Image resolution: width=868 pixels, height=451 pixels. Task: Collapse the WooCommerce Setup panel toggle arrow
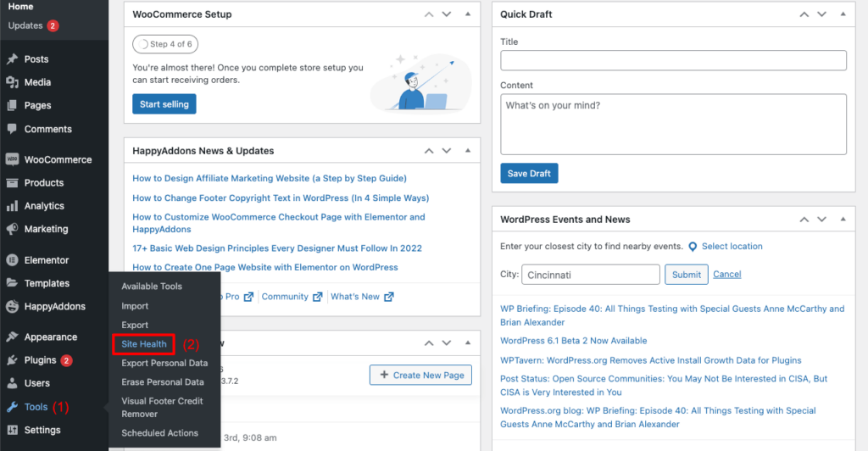[x=469, y=14]
